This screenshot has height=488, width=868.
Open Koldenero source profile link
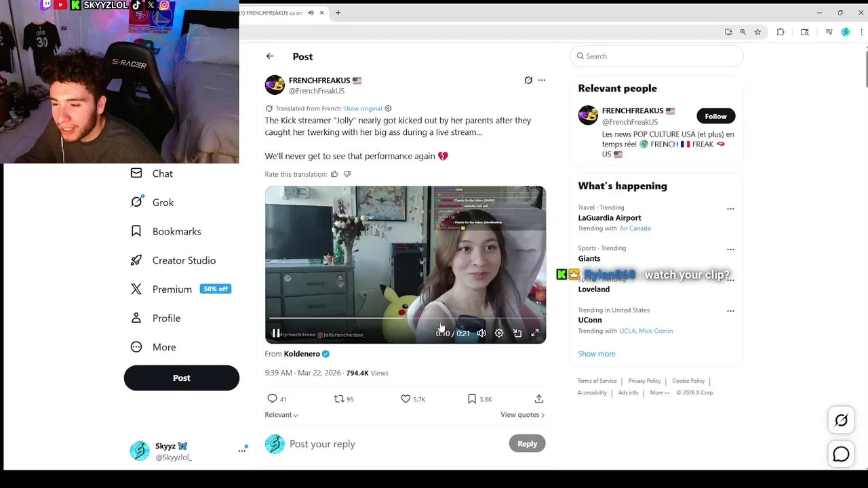click(x=302, y=354)
